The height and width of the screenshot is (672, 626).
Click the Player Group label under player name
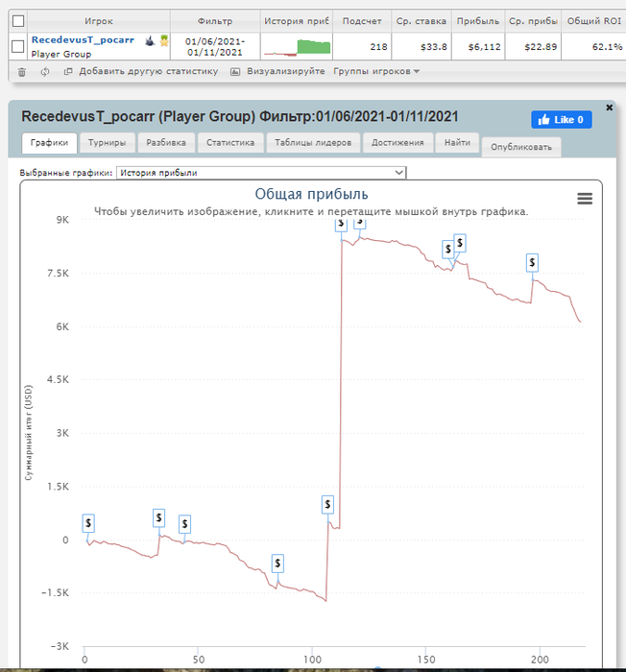(x=61, y=54)
